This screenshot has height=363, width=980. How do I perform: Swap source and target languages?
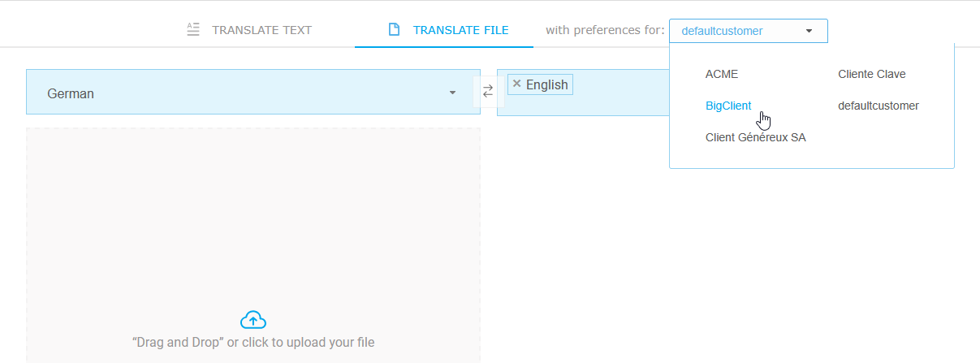(488, 92)
